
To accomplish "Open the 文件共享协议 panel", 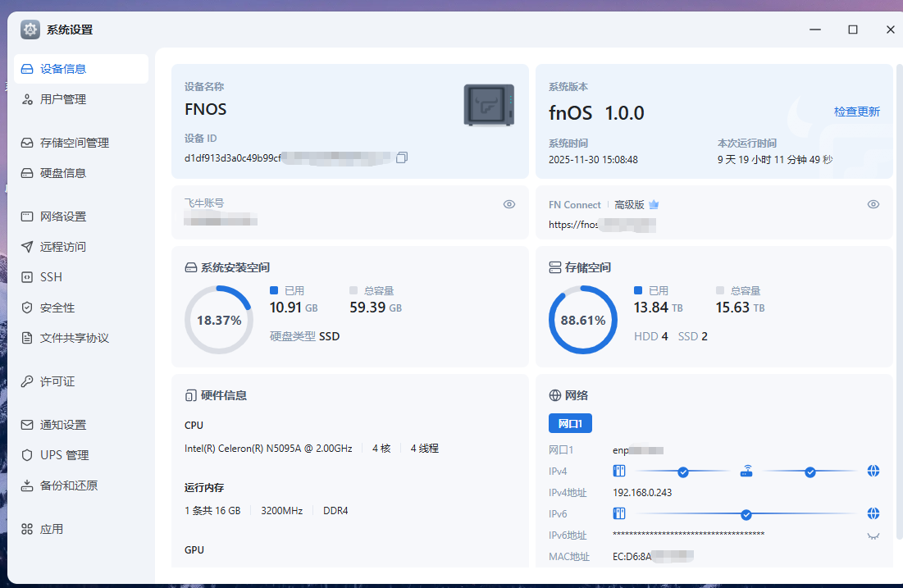I will tap(65, 337).
